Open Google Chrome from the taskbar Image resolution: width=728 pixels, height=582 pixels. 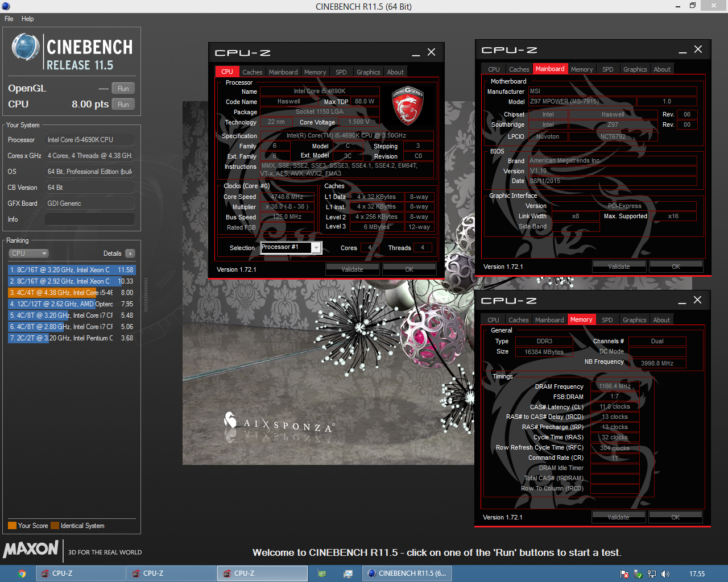click(22, 573)
